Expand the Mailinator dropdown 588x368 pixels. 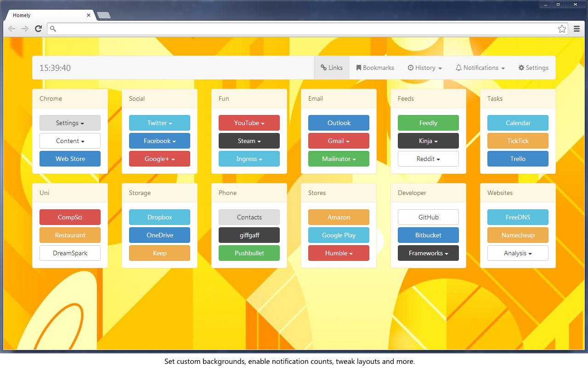click(x=339, y=159)
